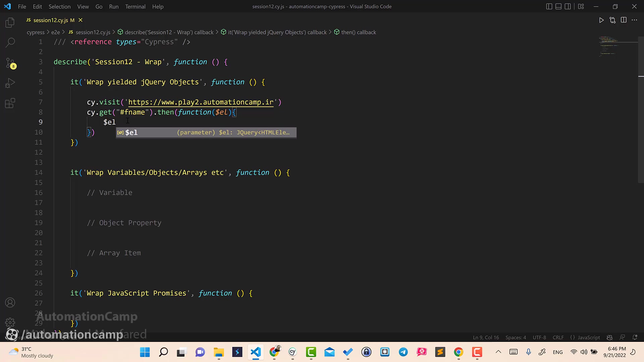Toggle the bottom Panel layout button
This screenshot has width=644, height=362.
(558, 6)
